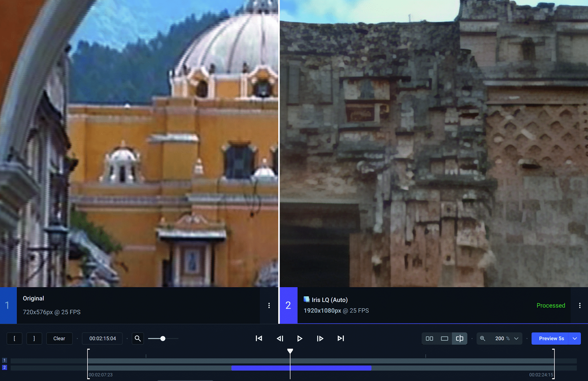Image resolution: width=588 pixels, height=381 pixels.
Task: Click the timeline zoom magnifier icon
Action: pos(138,338)
